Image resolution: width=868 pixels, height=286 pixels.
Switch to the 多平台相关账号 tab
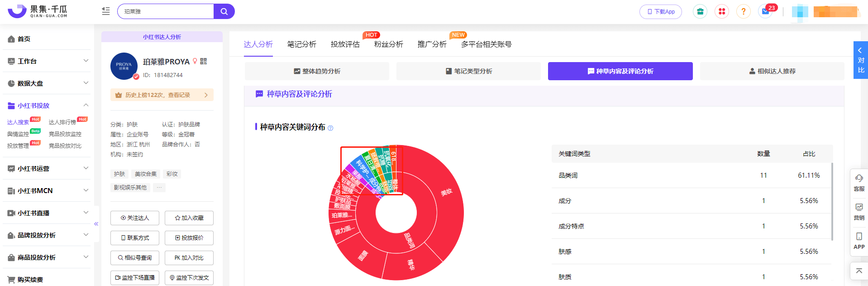coord(486,44)
